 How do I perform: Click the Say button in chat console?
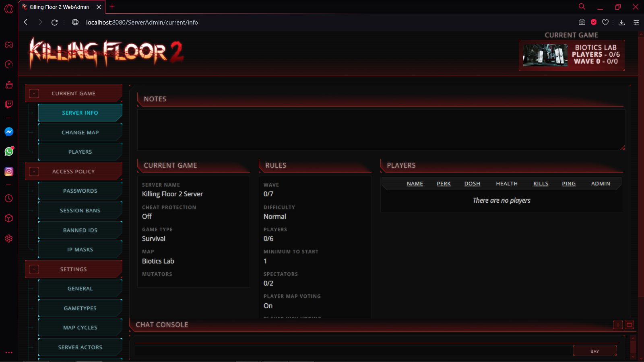click(594, 351)
